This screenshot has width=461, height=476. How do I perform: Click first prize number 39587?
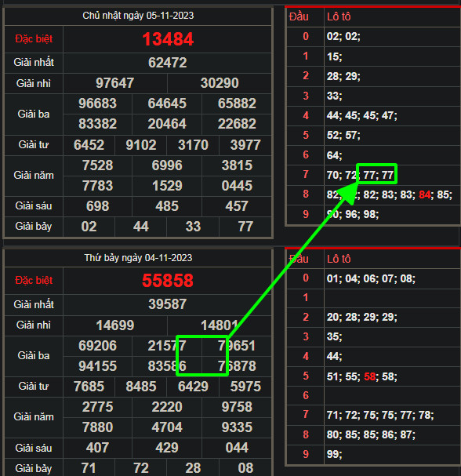[168, 304]
